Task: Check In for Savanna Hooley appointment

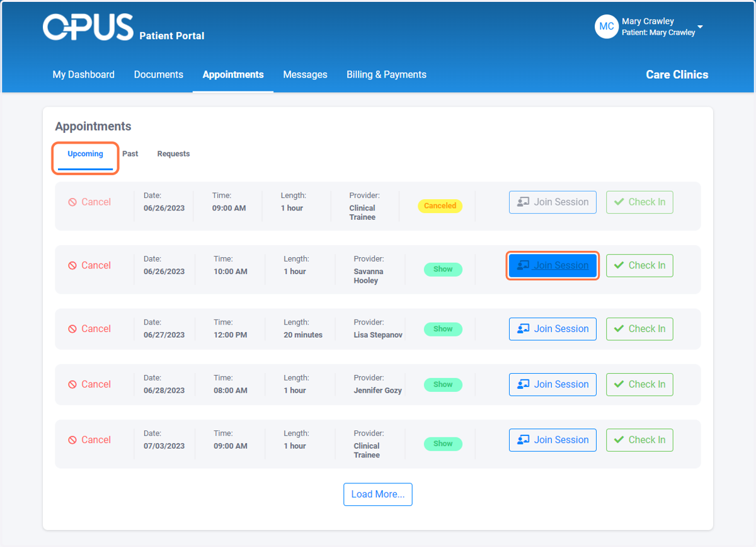Action: pyautogui.click(x=639, y=265)
